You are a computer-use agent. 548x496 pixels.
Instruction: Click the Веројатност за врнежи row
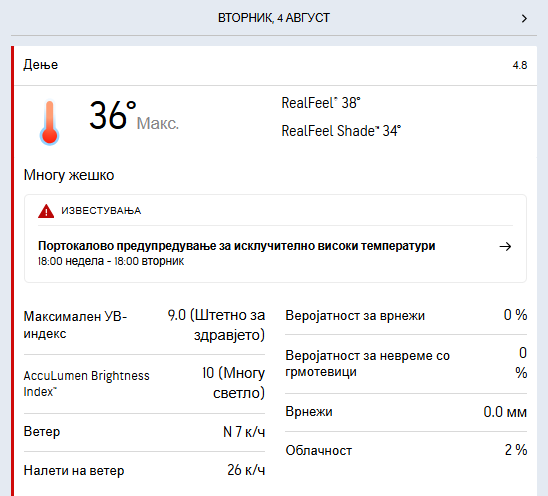406,315
